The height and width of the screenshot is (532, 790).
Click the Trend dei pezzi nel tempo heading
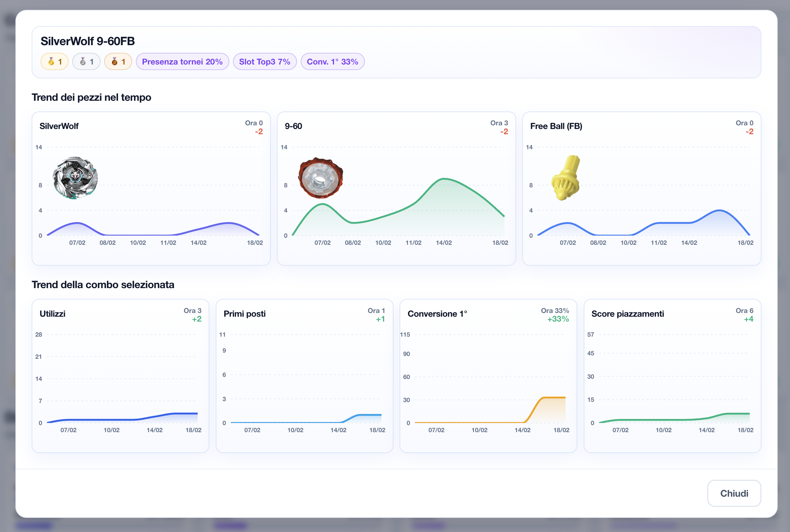pyautogui.click(x=91, y=97)
